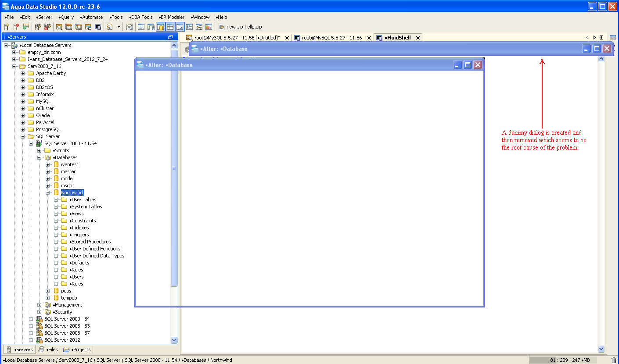This screenshot has width=619, height=364.
Task: Click the Databases node icon
Action: [47, 157]
